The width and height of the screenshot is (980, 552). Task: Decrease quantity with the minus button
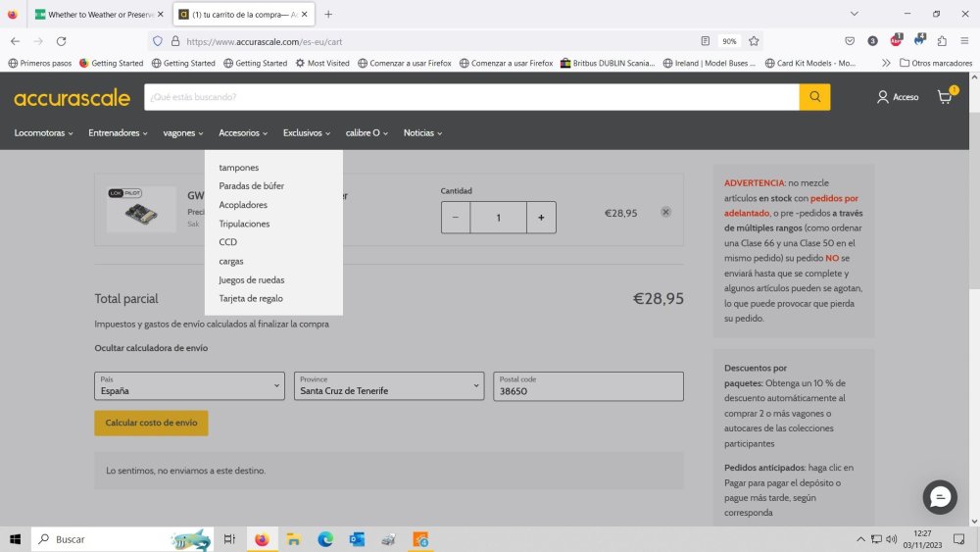456,218
